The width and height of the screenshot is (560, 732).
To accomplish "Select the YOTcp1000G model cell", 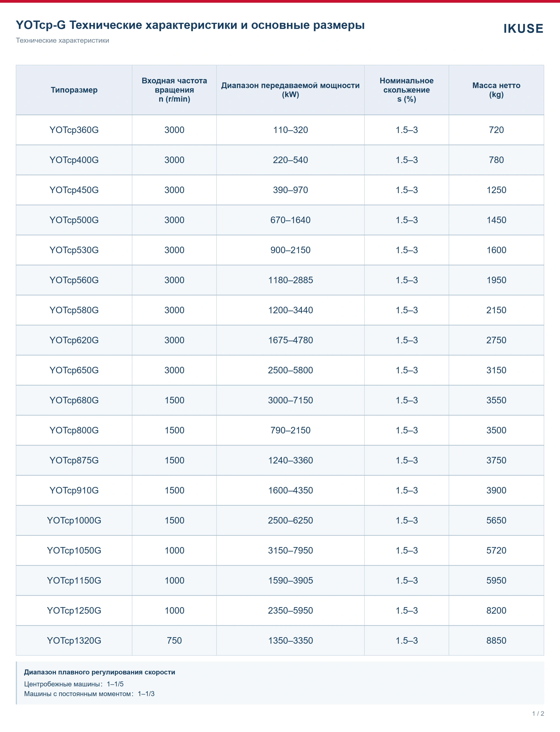I will (x=74, y=520).
